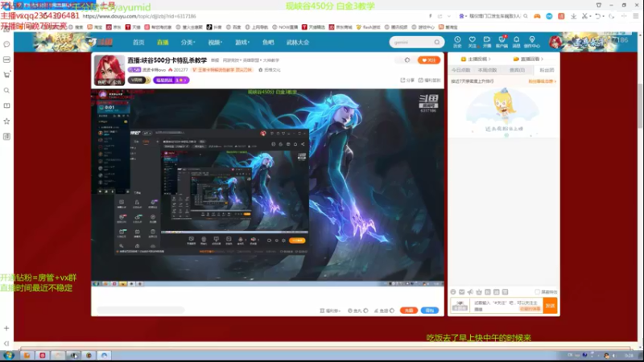Collapse the browser sidebar with bottom arrow
The height and width of the screenshot is (362, 644).
[6, 343]
